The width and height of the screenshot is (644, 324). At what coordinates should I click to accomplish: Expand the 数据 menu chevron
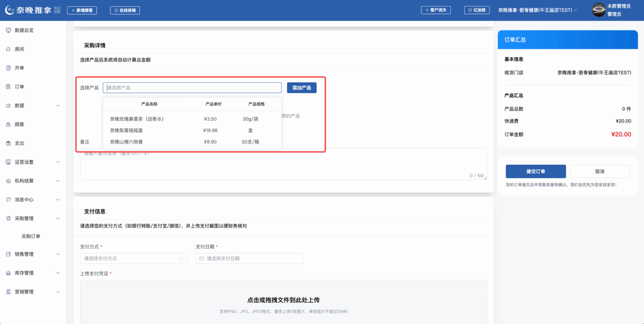(58, 106)
